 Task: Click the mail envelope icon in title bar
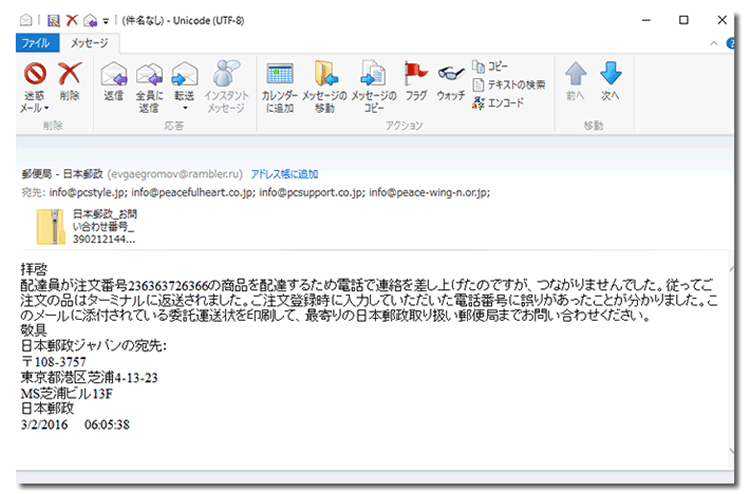click(x=26, y=20)
